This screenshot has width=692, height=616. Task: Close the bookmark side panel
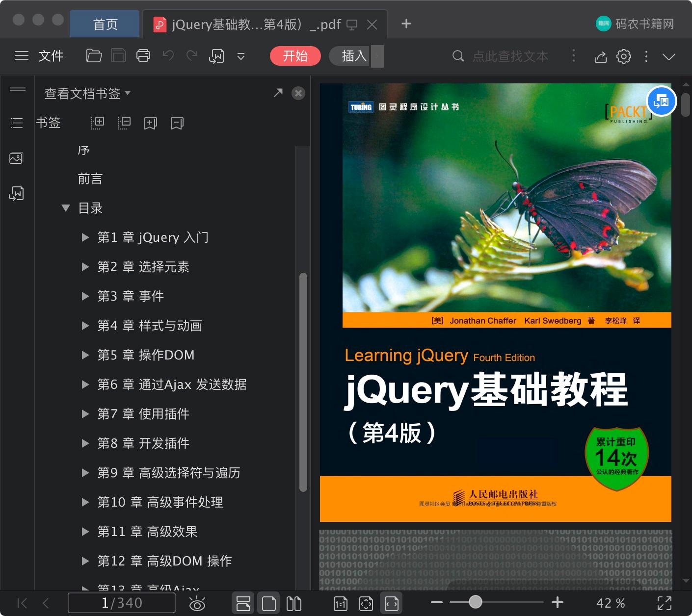pos(298,93)
